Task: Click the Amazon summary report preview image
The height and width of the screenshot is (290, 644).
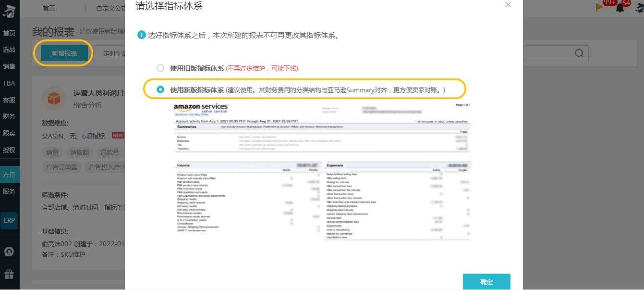Action: [x=322, y=171]
